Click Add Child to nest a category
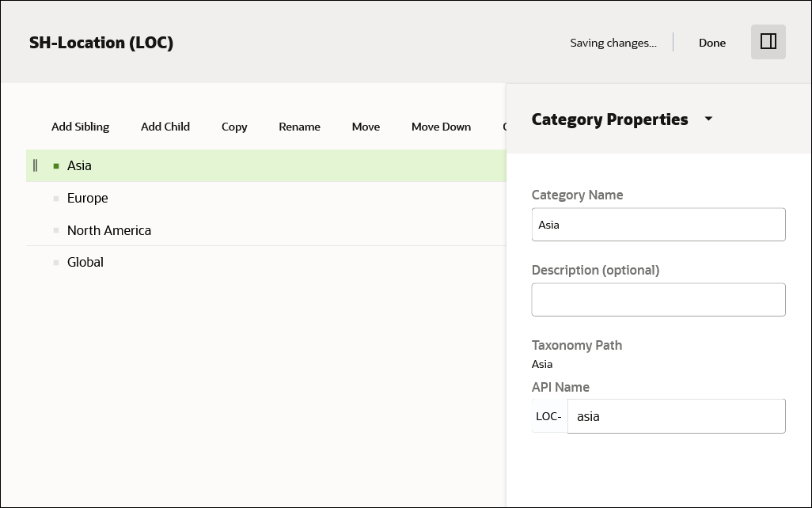 (x=165, y=127)
